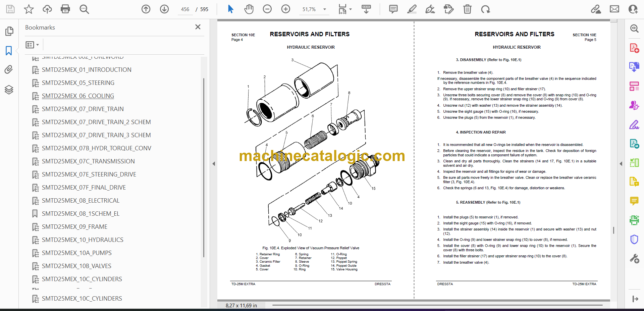The height and width of the screenshot is (311, 644).
Task: Expand the tools pane with bottom arrow icon
Action: tap(635, 299)
